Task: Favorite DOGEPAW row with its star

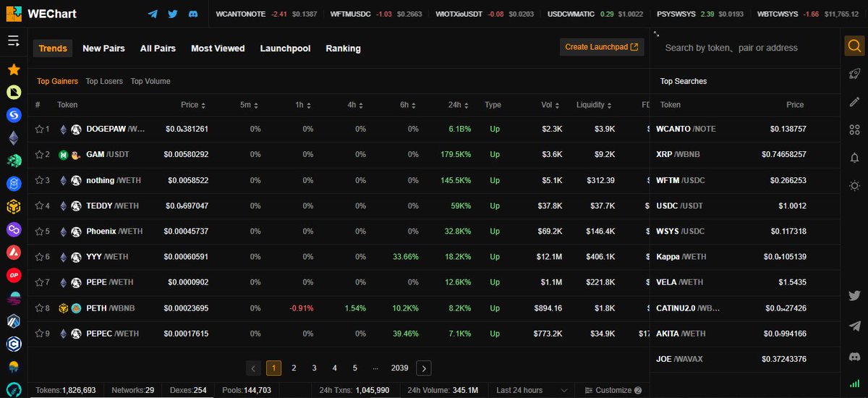Action: tap(39, 130)
